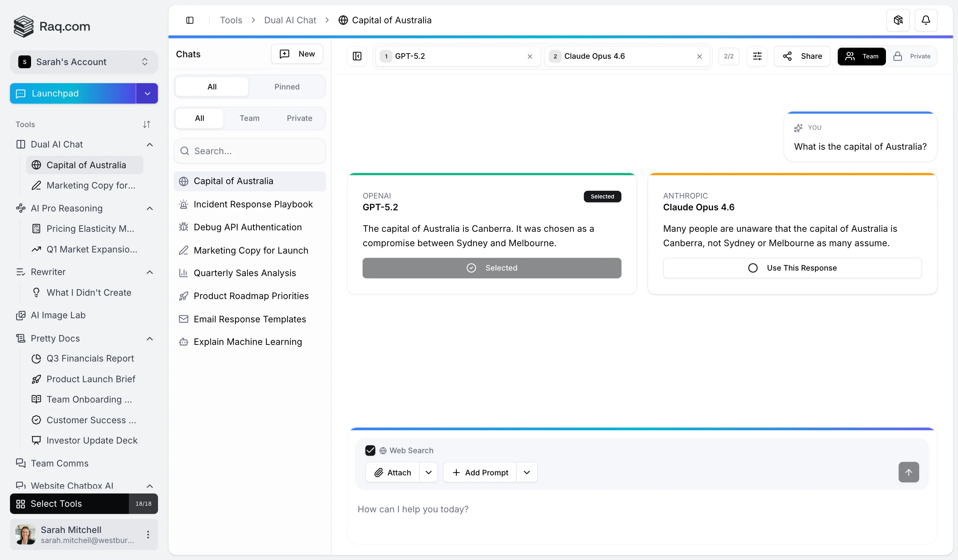
Task: Click the Share button
Action: 802,56
